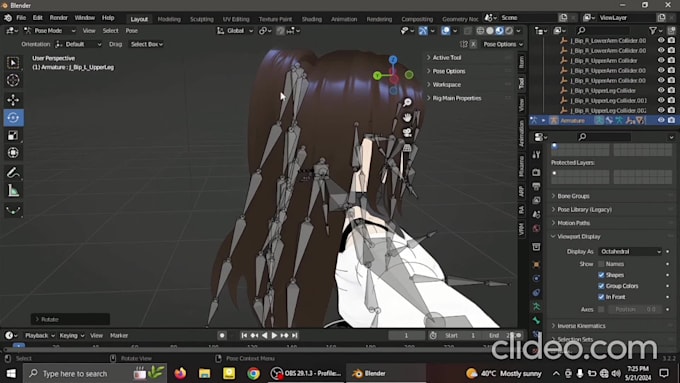Open the File menu
The width and height of the screenshot is (680, 383).
(x=21, y=18)
